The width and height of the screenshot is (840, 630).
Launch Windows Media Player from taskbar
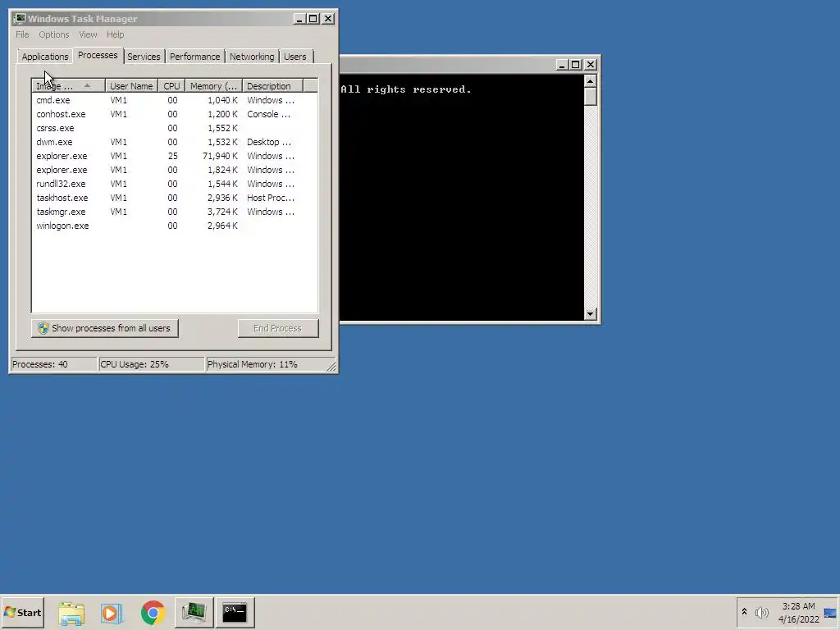112,612
